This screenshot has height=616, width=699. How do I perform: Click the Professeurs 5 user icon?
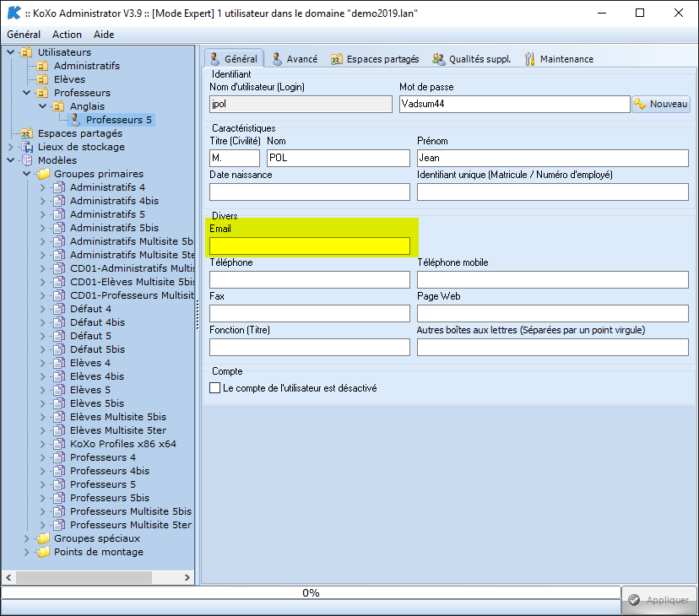75,120
